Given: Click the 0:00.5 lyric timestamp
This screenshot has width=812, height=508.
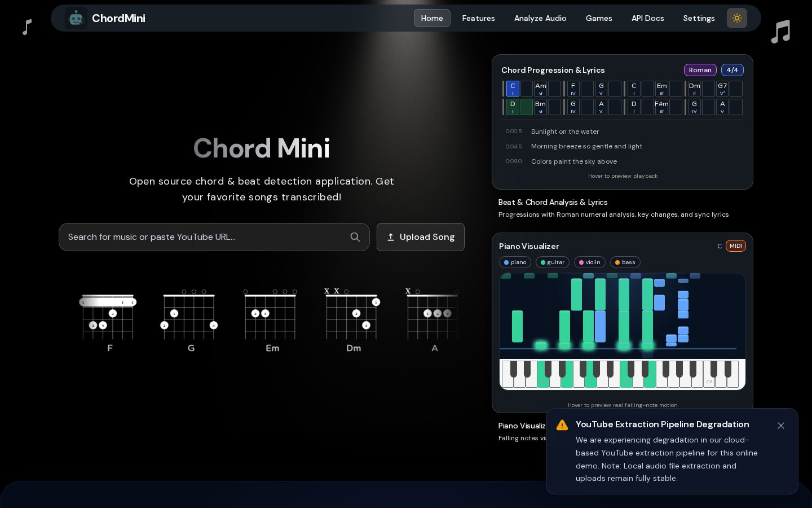Looking at the screenshot, I should point(514,132).
